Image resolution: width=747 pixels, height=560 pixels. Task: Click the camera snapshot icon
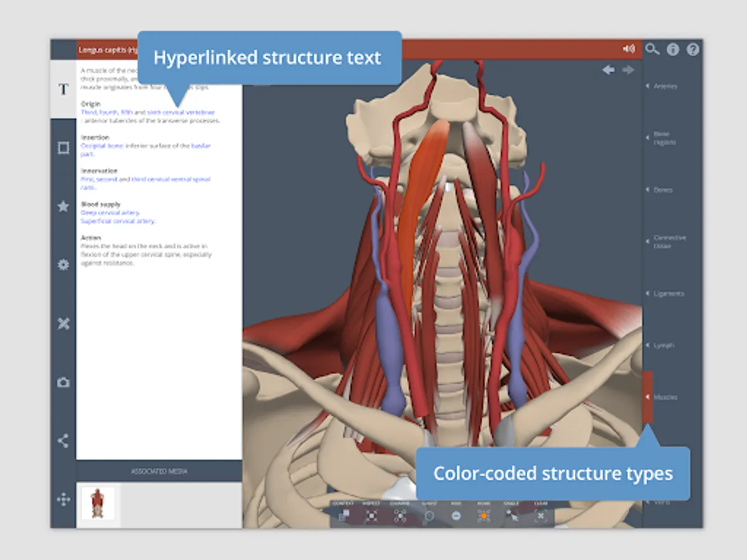63,383
